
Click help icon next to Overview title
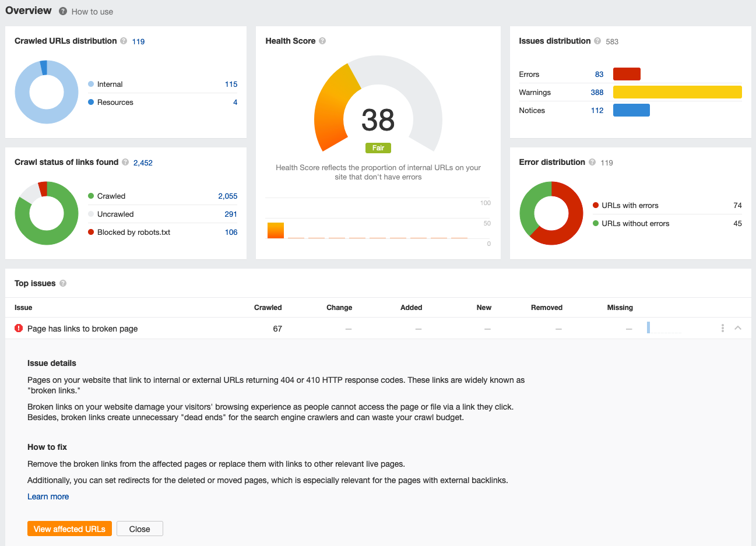tap(63, 11)
